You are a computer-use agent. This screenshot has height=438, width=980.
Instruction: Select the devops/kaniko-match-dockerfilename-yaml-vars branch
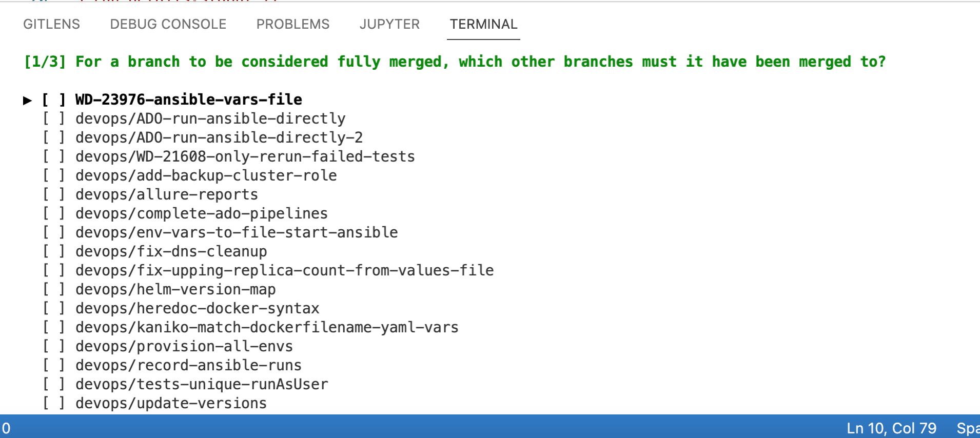(267, 327)
